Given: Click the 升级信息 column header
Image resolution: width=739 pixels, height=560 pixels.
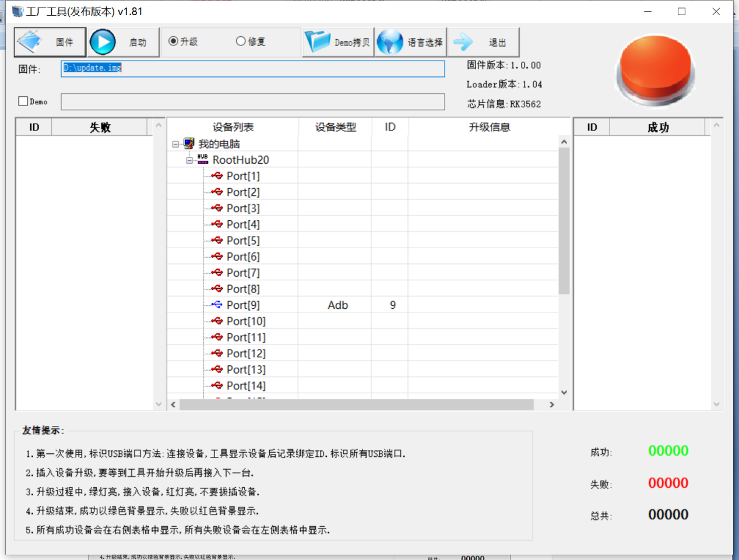Looking at the screenshot, I should (x=489, y=127).
